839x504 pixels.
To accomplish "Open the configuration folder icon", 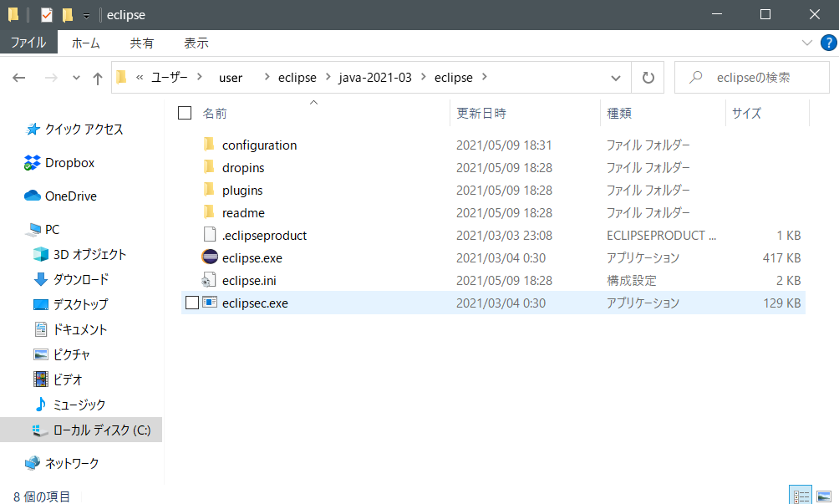I will pos(209,145).
